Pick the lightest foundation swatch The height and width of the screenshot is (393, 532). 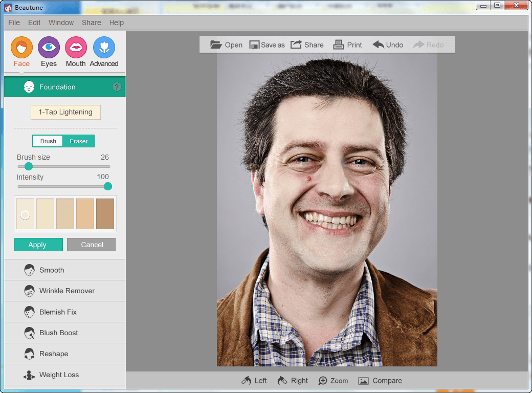25,214
